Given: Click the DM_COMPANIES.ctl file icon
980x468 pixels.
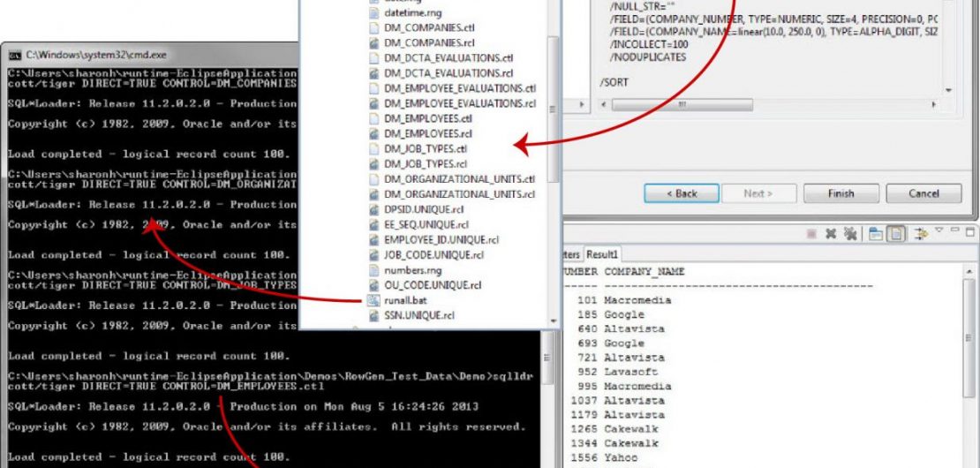Looking at the screenshot, I should click(373, 27).
